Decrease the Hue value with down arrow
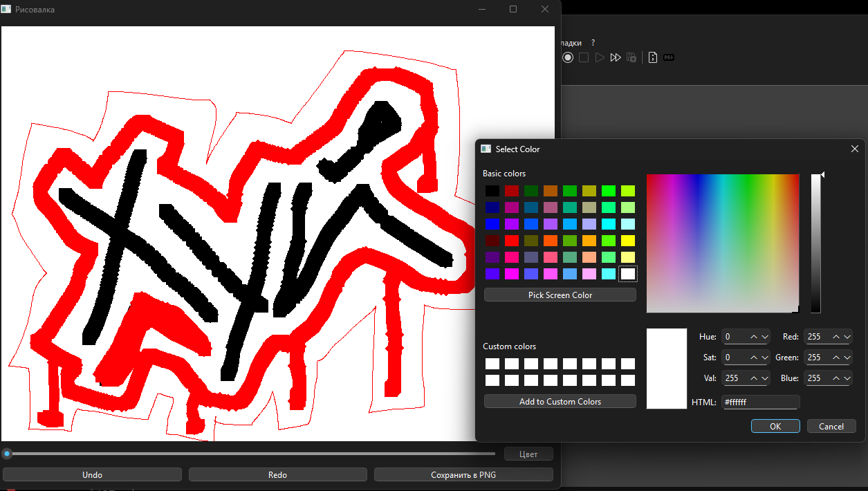This screenshot has width=868, height=491. (764, 337)
